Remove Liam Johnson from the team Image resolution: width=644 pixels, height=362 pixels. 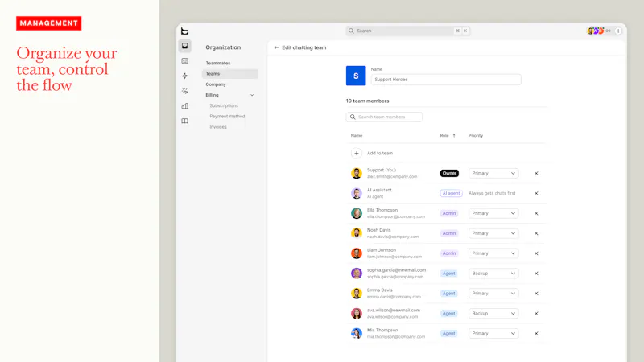pyautogui.click(x=536, y=253)
